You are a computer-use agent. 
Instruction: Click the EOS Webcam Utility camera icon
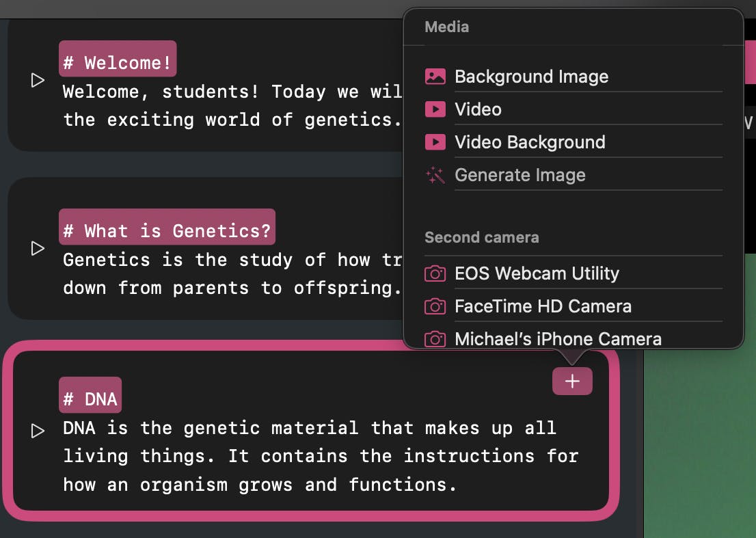point(435,273)
